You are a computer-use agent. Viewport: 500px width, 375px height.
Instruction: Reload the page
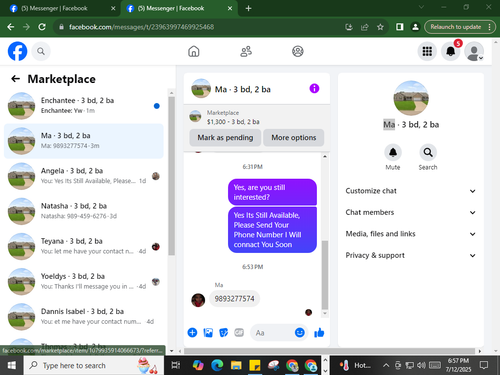click(42, 27)
